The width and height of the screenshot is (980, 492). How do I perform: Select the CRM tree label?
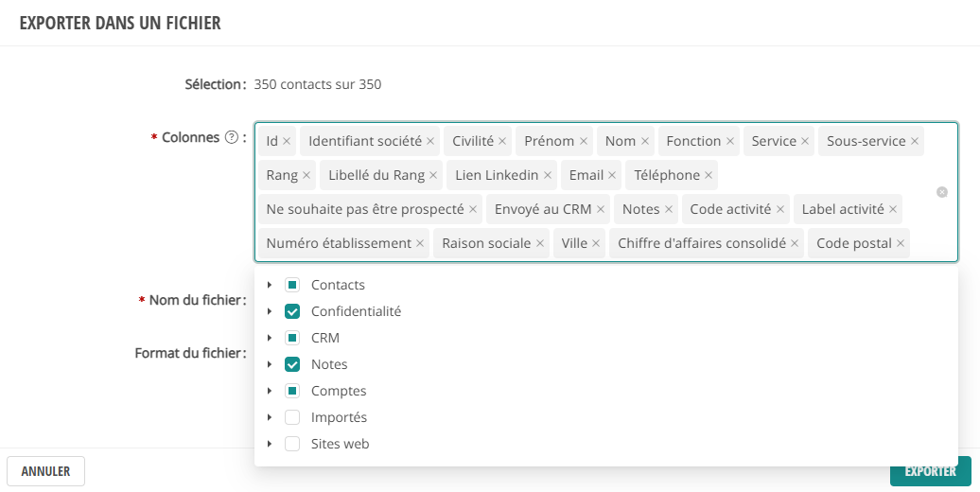tap(325, 338)
